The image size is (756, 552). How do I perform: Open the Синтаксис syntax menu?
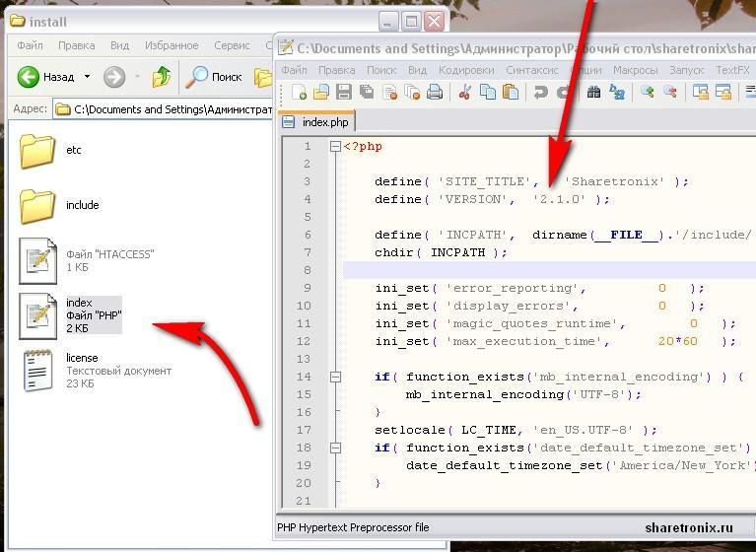[x=532, y=70]
